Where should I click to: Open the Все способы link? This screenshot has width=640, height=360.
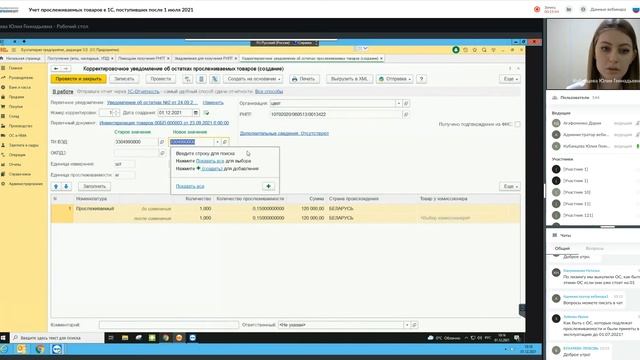coord(269,91)
